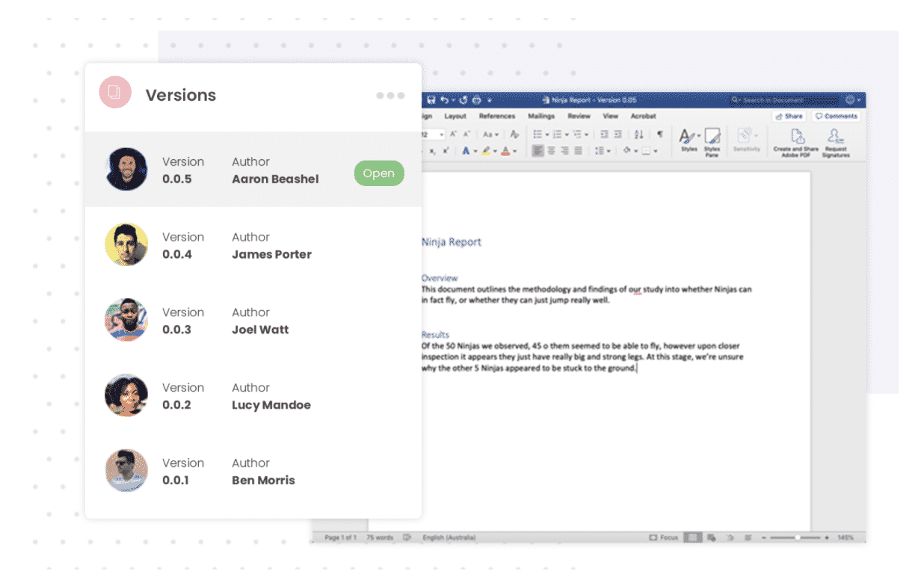Image resolution: width=924 pixels, height=571 pixels.
Task: Click the Share button
Action: click(789, 116)
